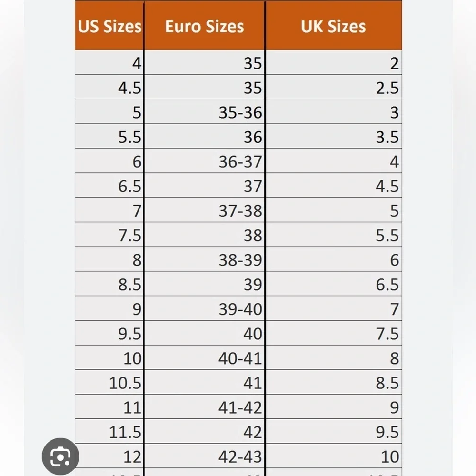Click the Euro size 35-36 cell
The image size is (476, 476).
click(205, 112)
